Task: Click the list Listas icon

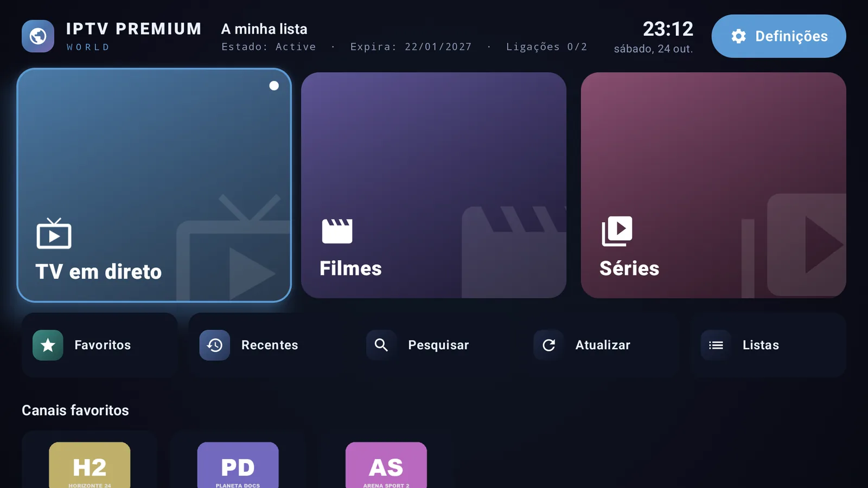Action: pos(716,345)
